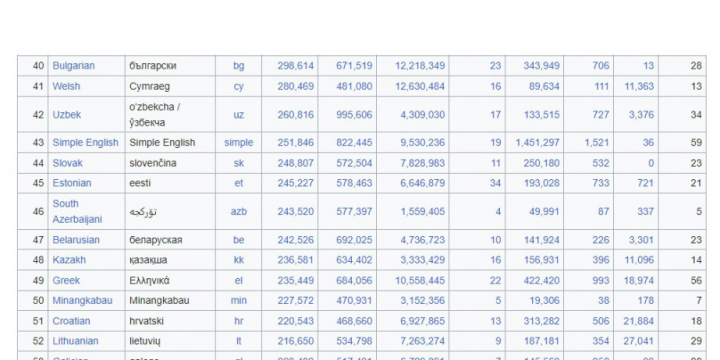Screen dimensions: 720x360
Task: Follow the Uzbek language link
Action: pos(67,115)
